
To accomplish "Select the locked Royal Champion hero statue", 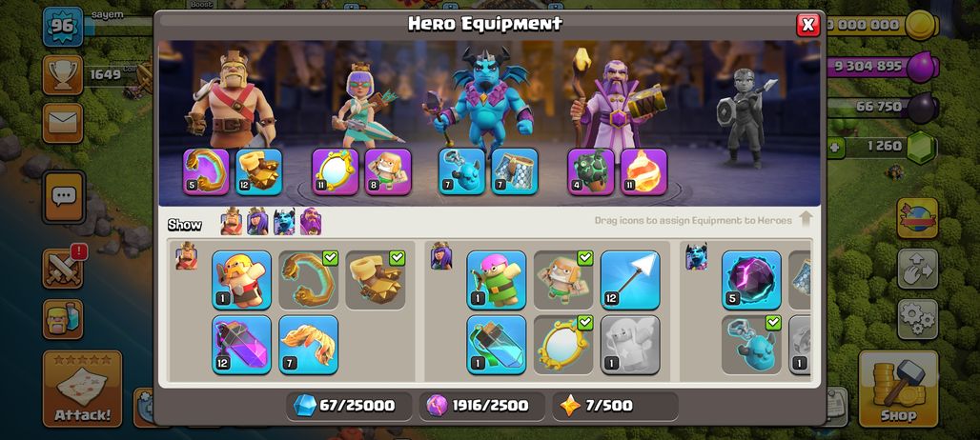I will click(x=746, y=117).
